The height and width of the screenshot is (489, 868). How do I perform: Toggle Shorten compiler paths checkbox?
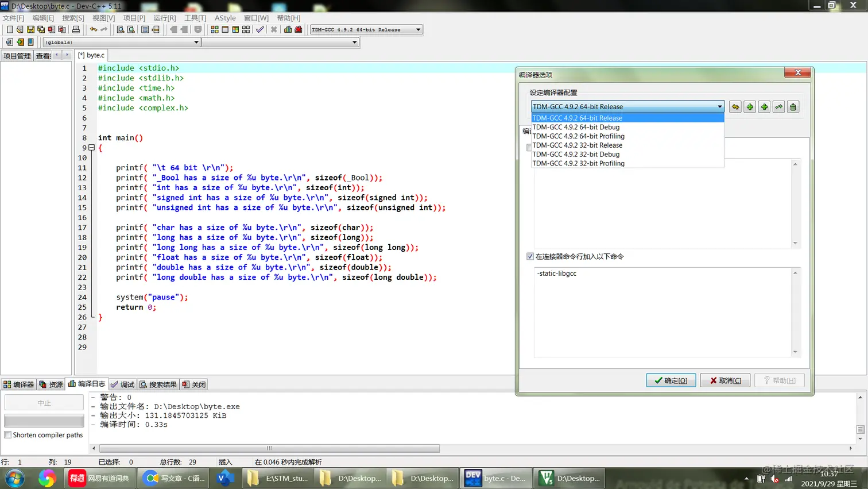point(8,435)
